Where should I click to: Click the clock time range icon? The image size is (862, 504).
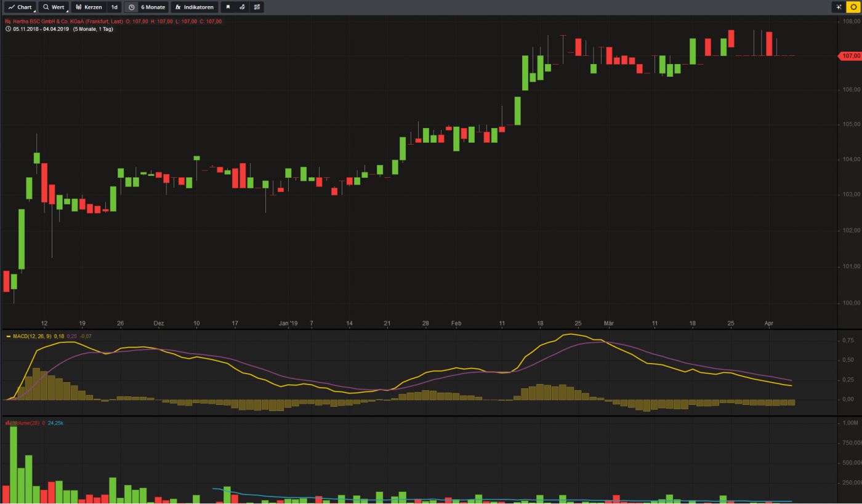(x=131, y=7)
